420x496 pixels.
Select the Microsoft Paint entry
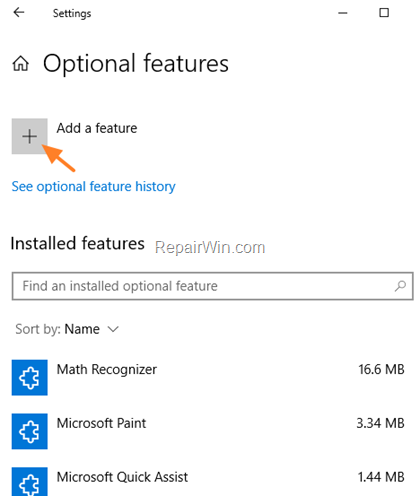click(x=208, y=431)
